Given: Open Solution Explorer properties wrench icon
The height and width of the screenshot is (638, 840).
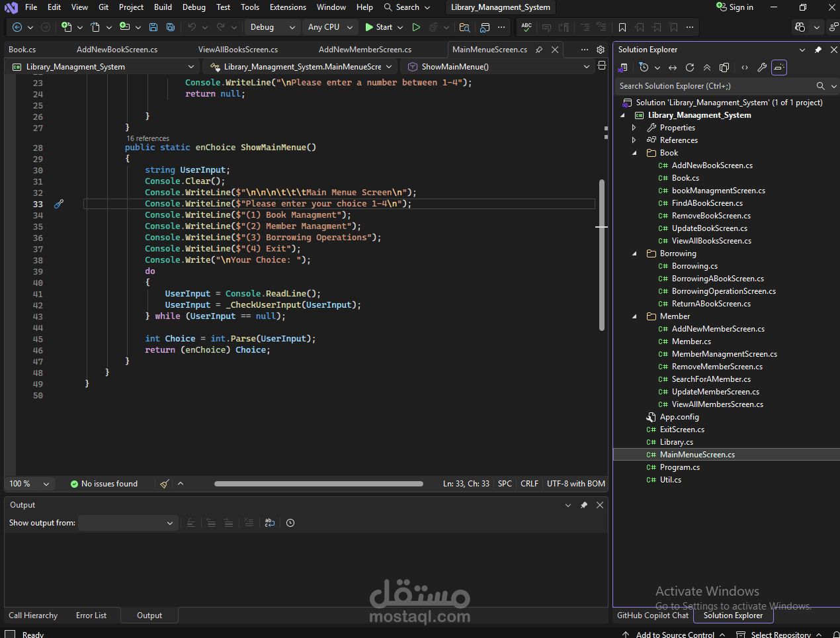Looking at the screenshot, I should click(x=762, y=68).
